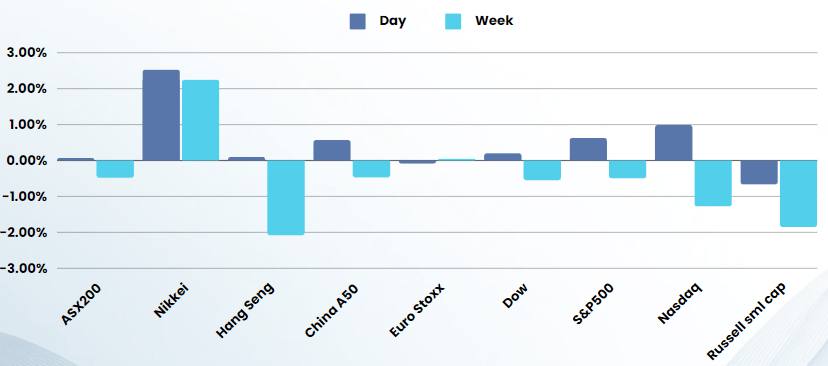828x366 pixels.
Task: Click the -3.00% y-axis label
Action: pyautogui.click(x=24, y=268)
